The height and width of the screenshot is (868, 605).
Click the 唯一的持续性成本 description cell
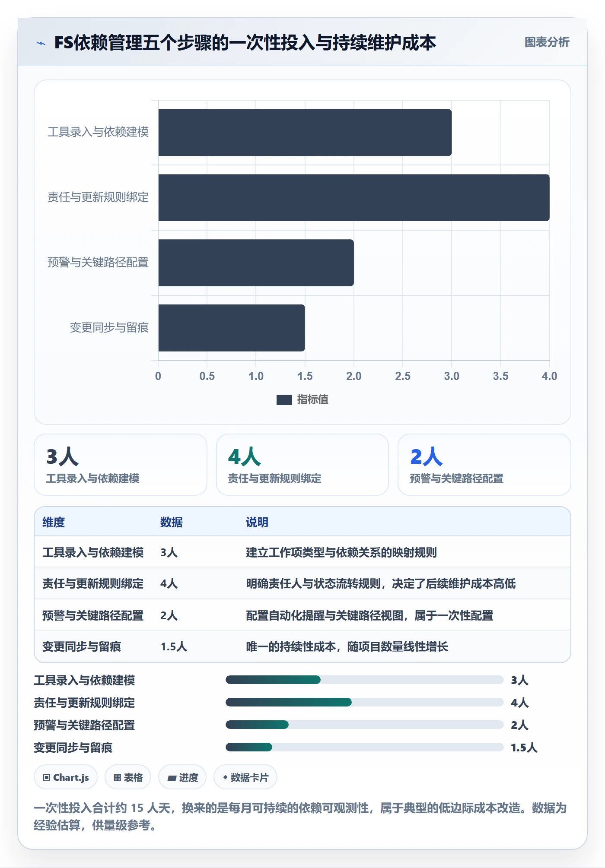(347, 646)
